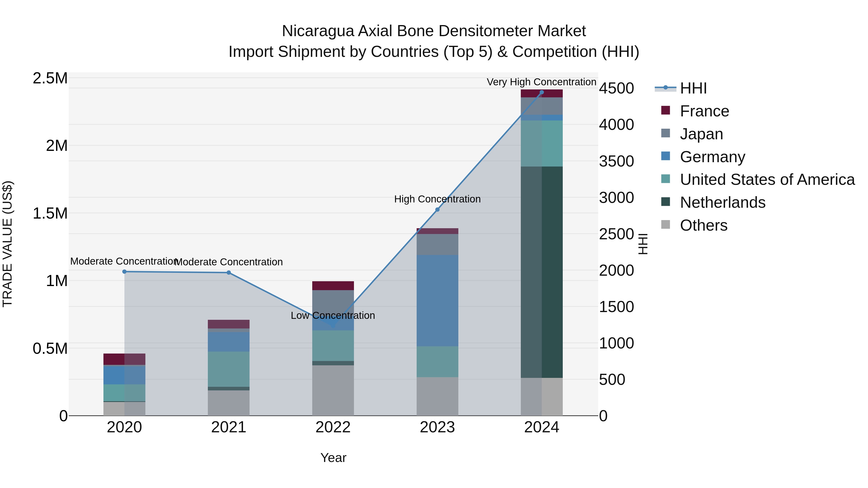
Task: Click the France segment of the 2022 bar
Action: [333, 286]
